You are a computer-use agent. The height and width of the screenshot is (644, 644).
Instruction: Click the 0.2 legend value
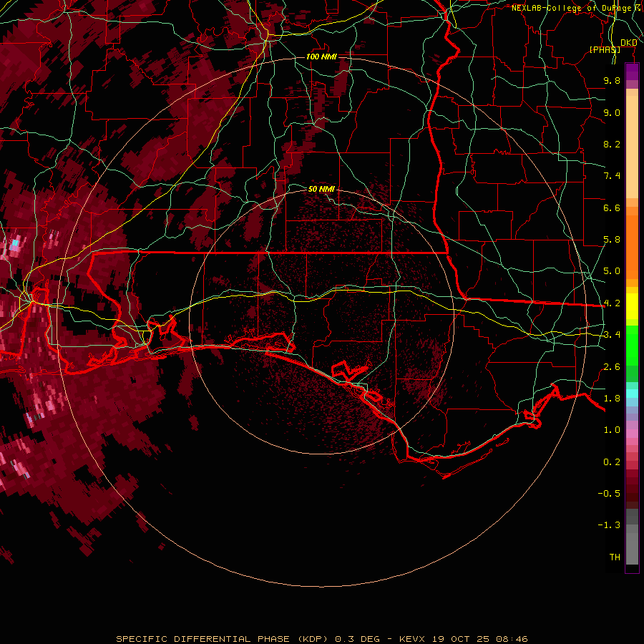(x=612, y=462)
